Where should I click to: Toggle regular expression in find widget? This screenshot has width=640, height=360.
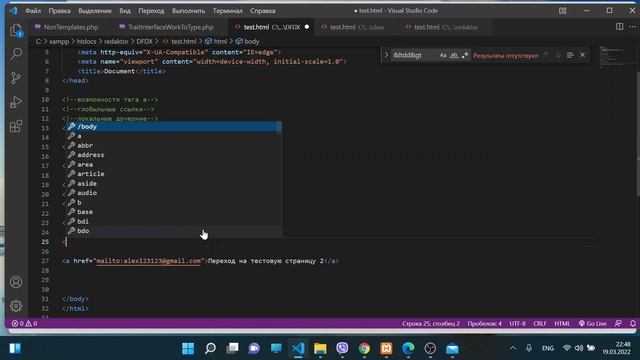[464, 55]
